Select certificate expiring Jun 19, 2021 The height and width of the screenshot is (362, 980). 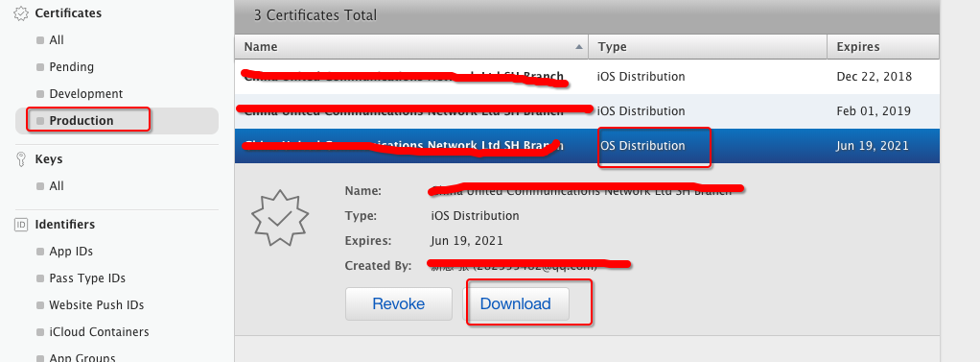point(587,146)
